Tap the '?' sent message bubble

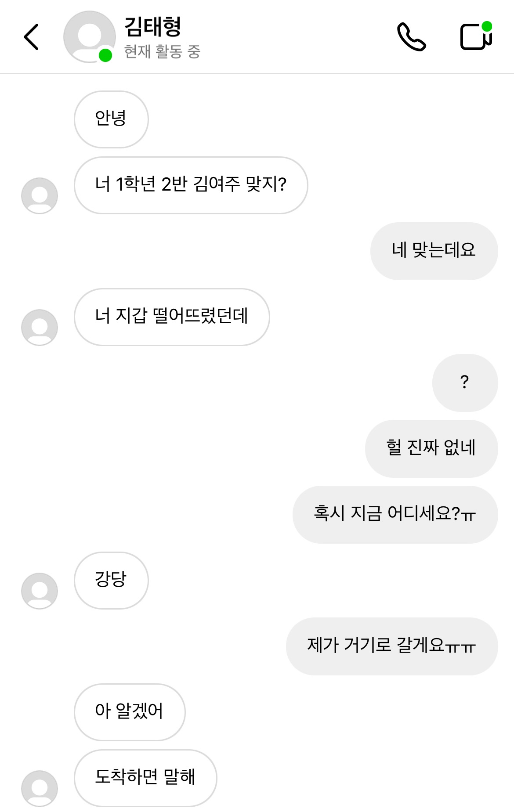(465, 383)
